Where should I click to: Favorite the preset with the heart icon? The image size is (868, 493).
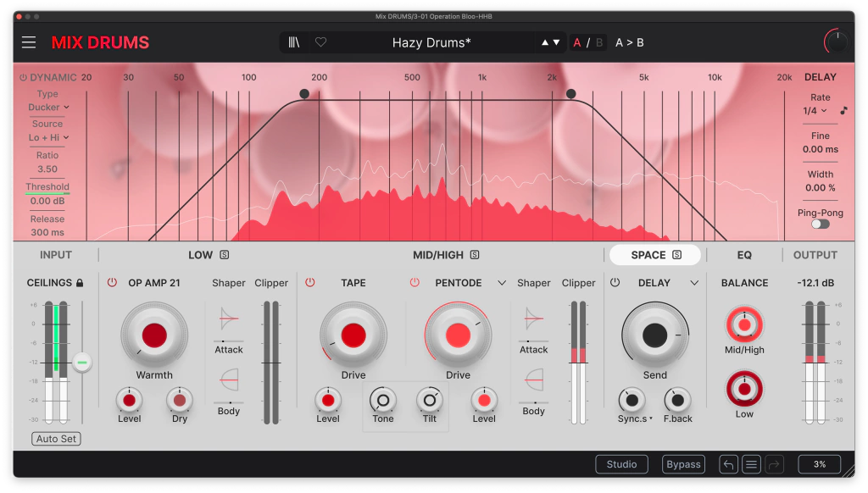click(x=320, y=42)
